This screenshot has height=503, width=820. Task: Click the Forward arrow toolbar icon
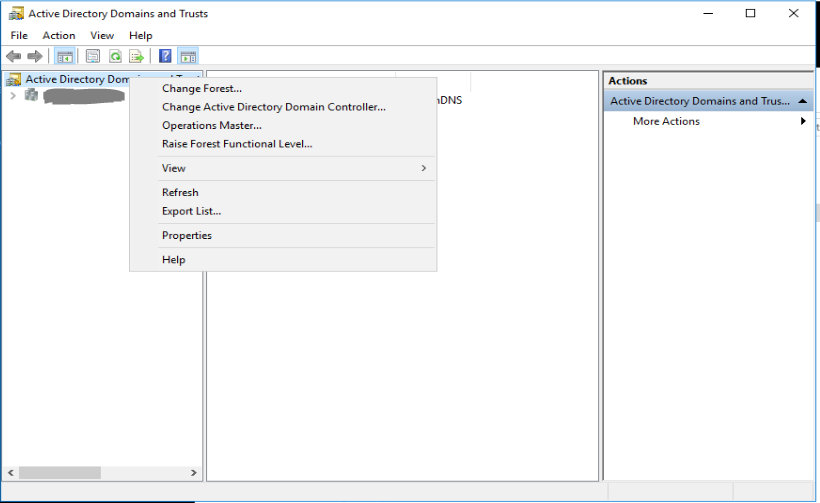pyautogui.click(x=35, y=56)
